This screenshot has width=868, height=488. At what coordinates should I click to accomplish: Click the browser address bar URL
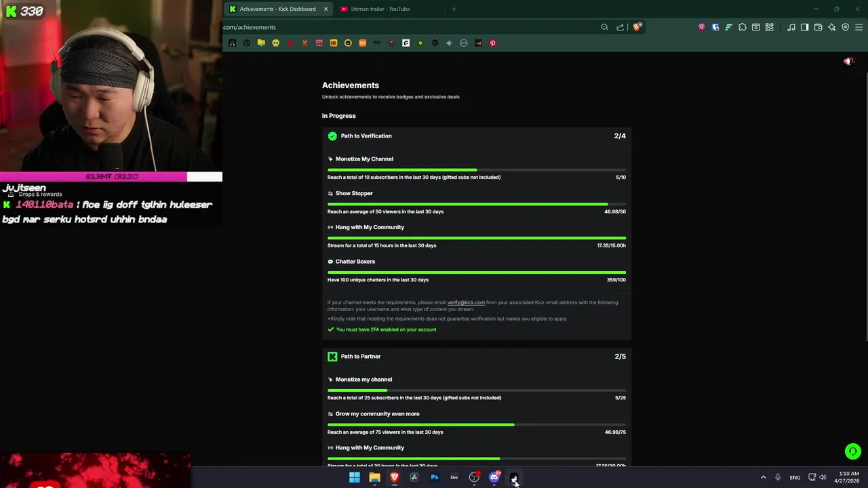250,27
